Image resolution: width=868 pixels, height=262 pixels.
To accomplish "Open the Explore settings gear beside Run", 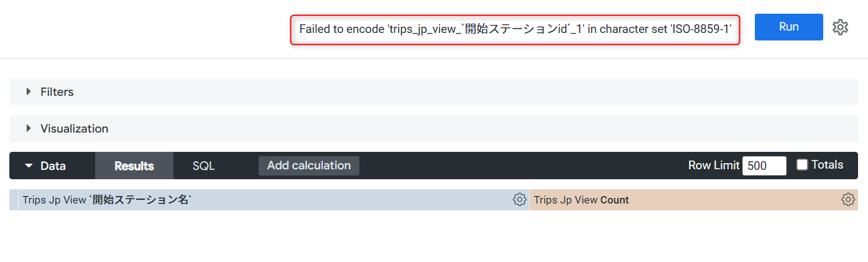I will coord(840,27).
